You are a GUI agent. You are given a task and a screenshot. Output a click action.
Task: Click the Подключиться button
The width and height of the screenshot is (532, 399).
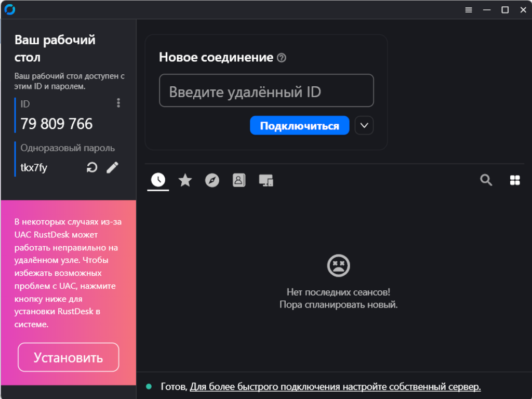point(300,126)
